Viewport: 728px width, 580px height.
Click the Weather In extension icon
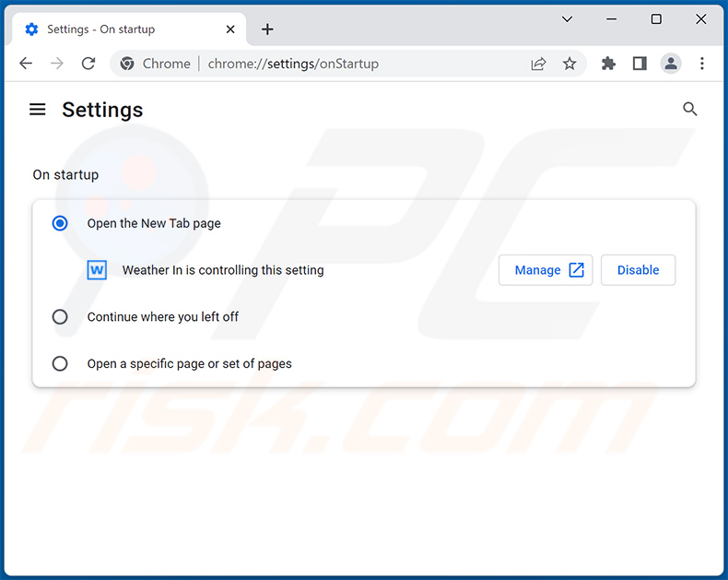[x=97, y=270]
